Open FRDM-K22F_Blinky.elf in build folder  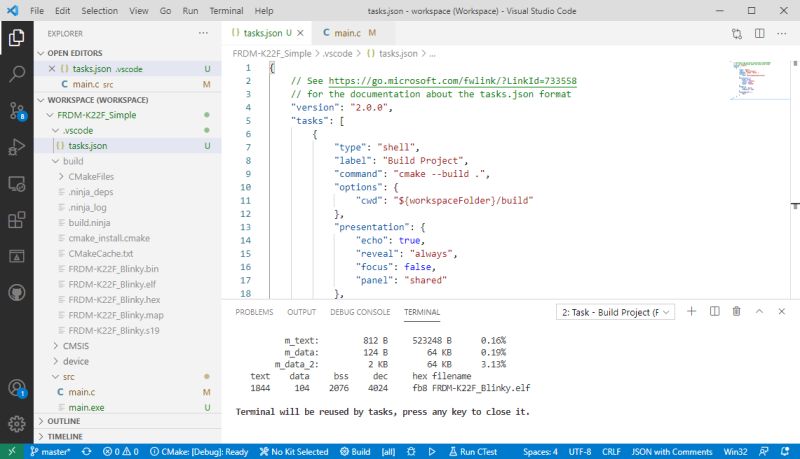point(128,284)
